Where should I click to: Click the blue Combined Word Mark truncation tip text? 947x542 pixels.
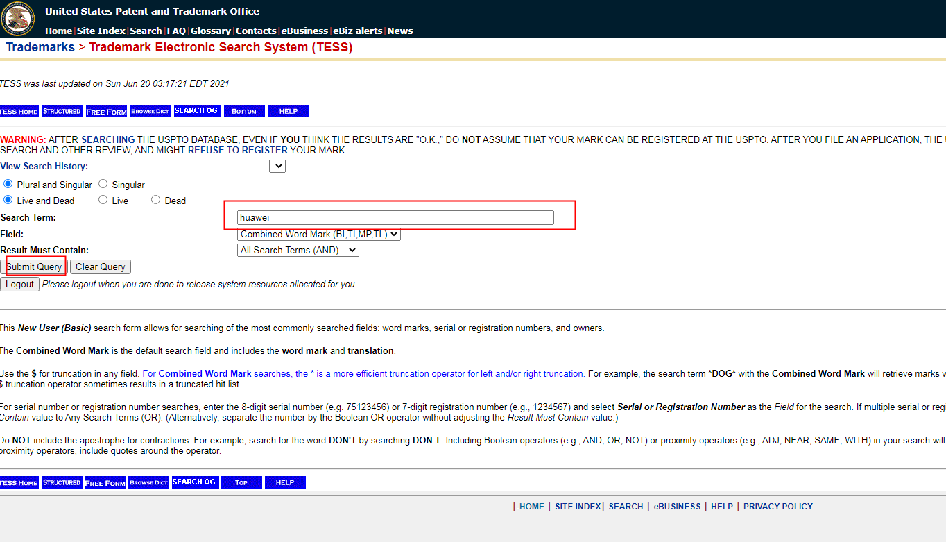363,374
